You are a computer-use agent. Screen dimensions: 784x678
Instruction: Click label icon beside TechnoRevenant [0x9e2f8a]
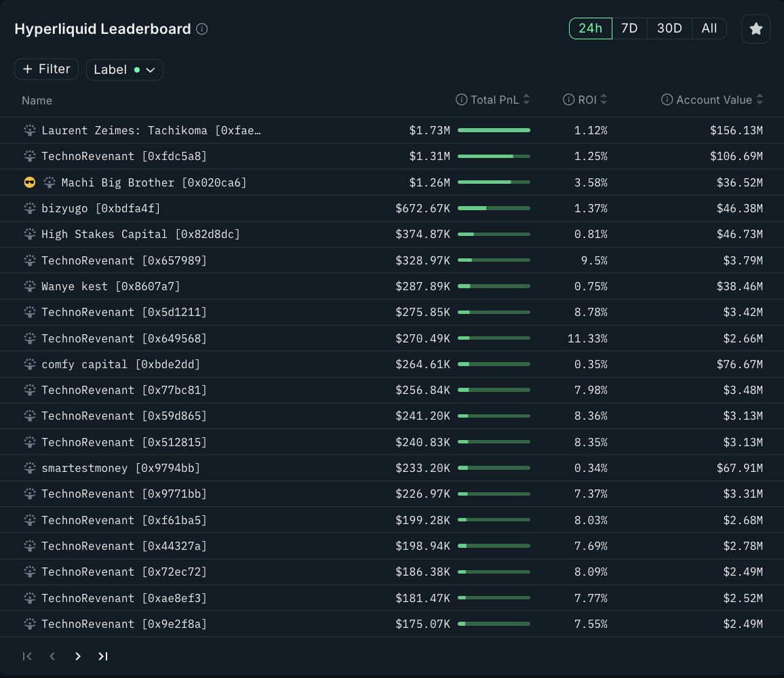[29, 624]
